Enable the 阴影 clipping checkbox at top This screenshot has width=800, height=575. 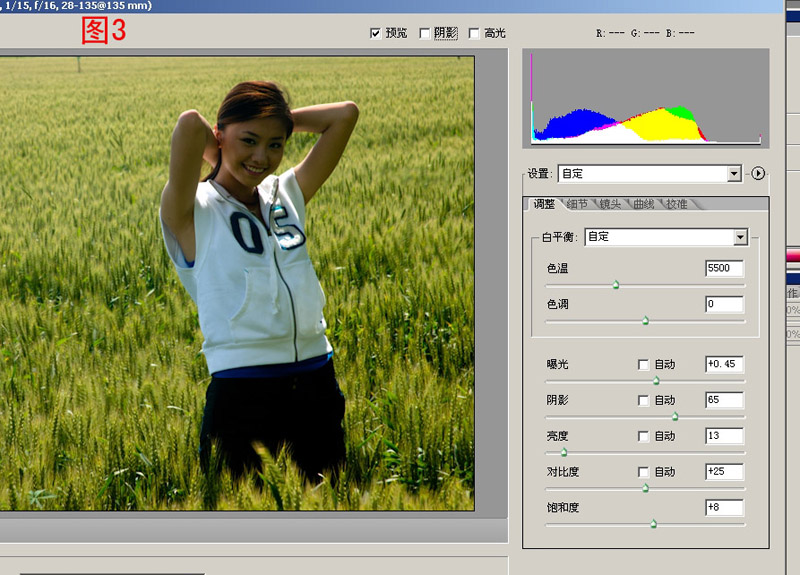(x=424, y=34)
